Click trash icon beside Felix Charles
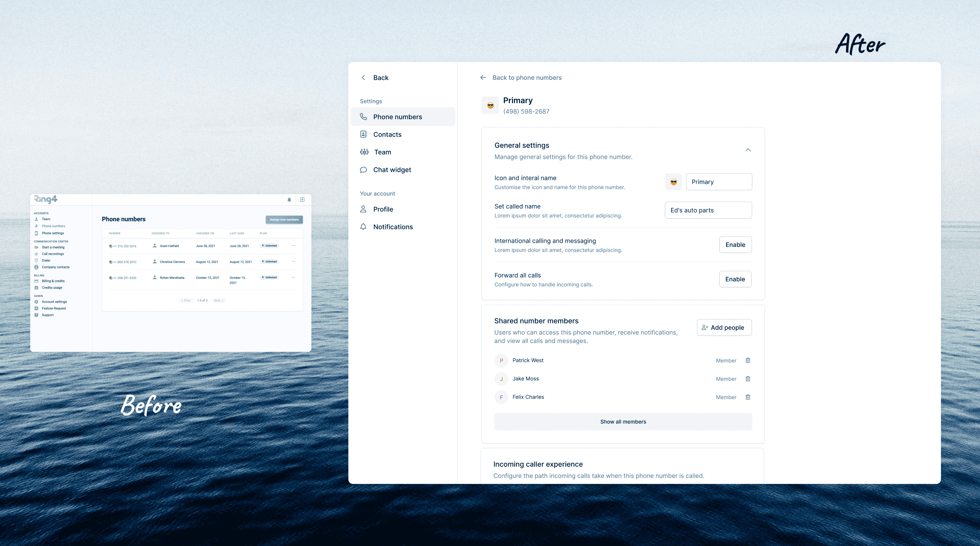The image size is (980, 546). point(748,397)
